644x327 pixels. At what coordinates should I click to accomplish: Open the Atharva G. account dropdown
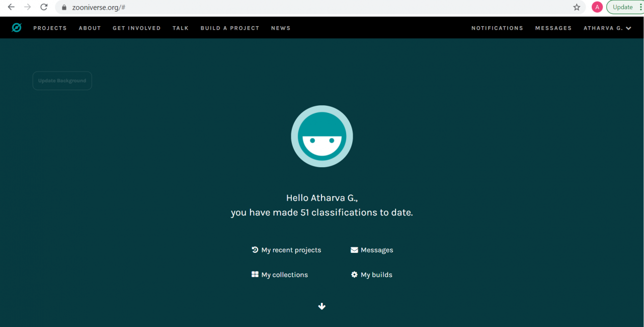tap(607, 28)
